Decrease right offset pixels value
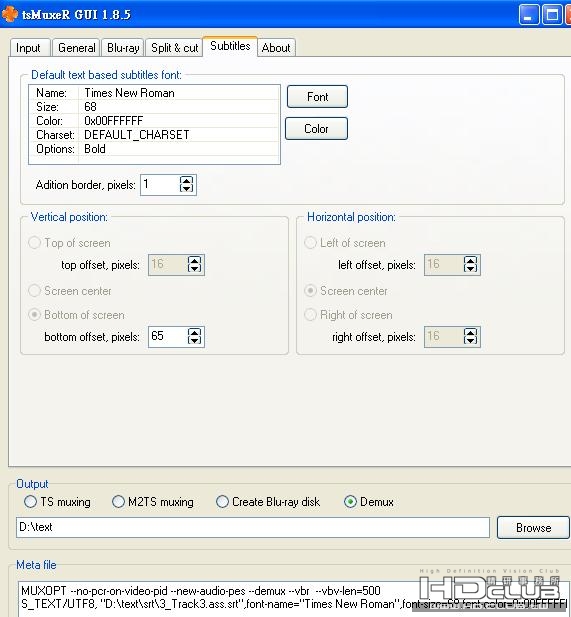The image size is (571, 617). (470, 340)
